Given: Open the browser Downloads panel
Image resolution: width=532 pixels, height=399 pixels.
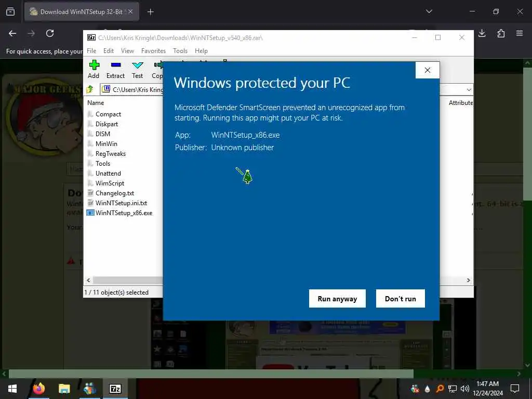Looking at the screenshot, I should click(x=482, y=33).
